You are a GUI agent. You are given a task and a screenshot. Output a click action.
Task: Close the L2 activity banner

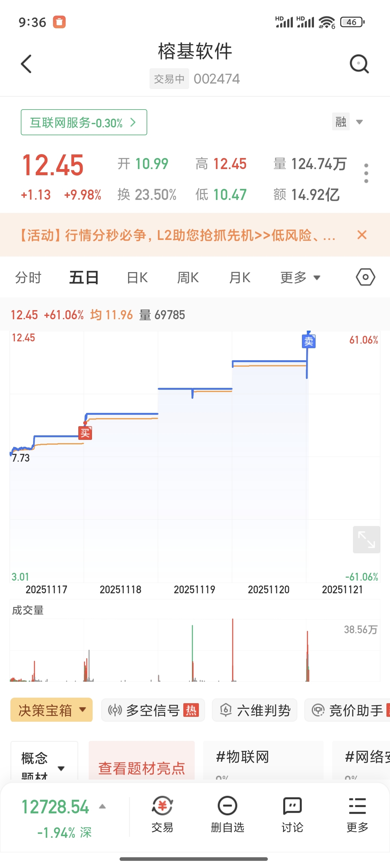pos(362,234)
